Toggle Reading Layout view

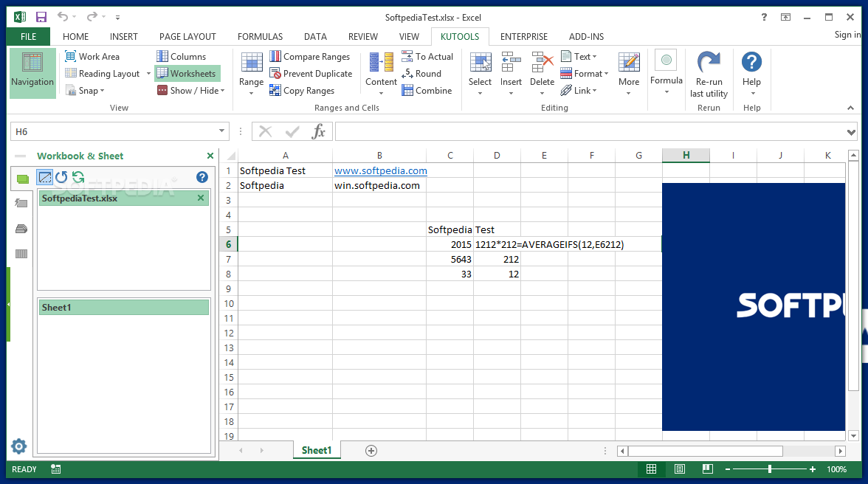[103, 74]
